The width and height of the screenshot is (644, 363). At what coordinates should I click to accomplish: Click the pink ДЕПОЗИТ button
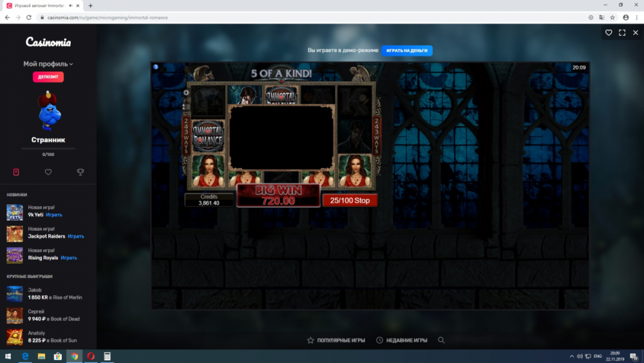(x=48, y=77)
